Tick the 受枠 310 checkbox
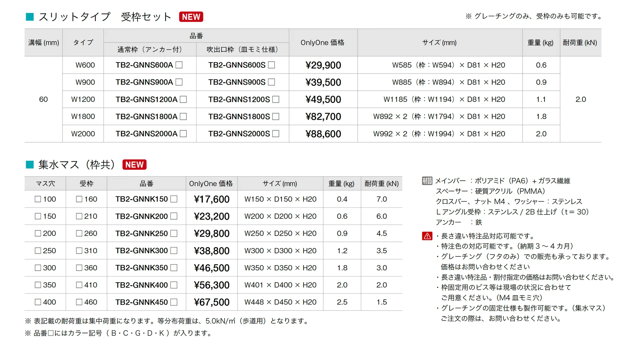Viewport: 644px width, 351px height. tap(79, 250)
